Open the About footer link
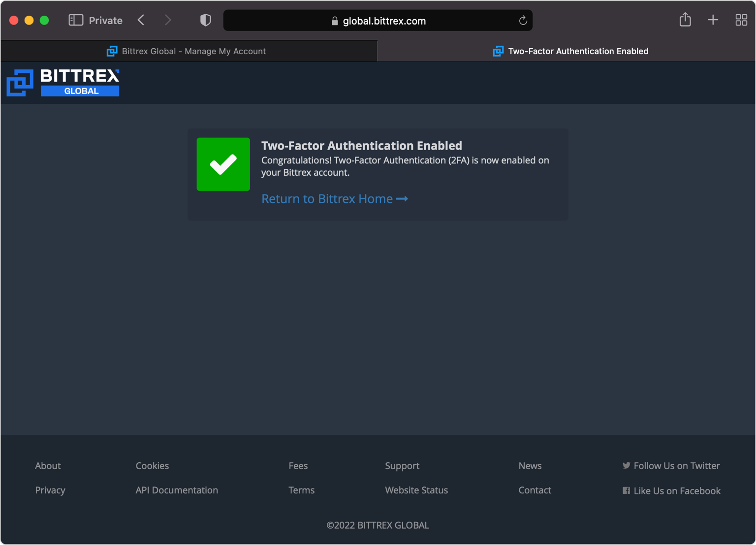 [48, 466]
